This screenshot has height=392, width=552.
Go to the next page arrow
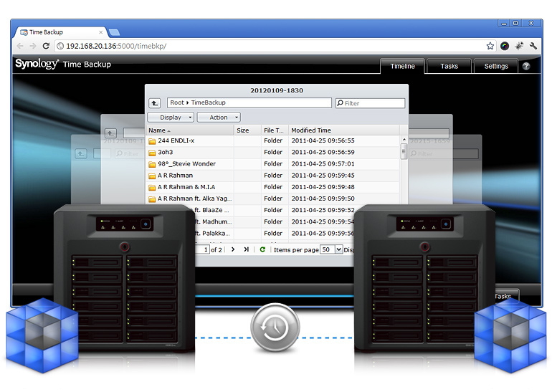point(232,249)
